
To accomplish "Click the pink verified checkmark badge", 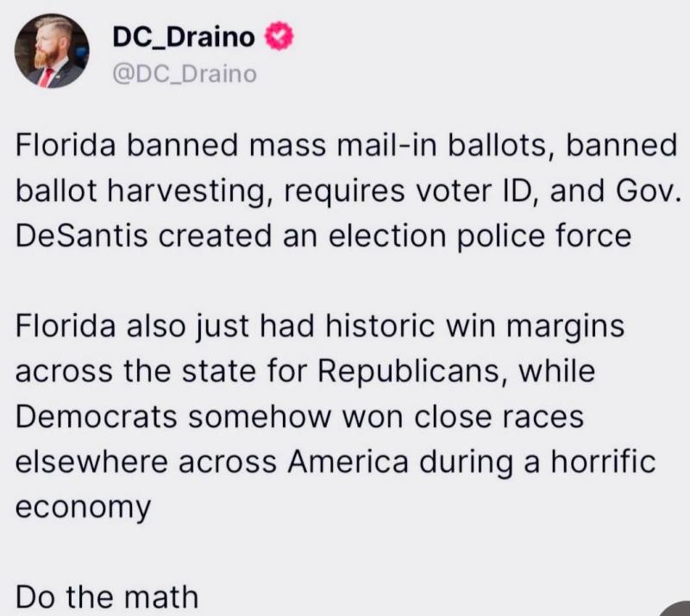I will (x=279, y=36).
